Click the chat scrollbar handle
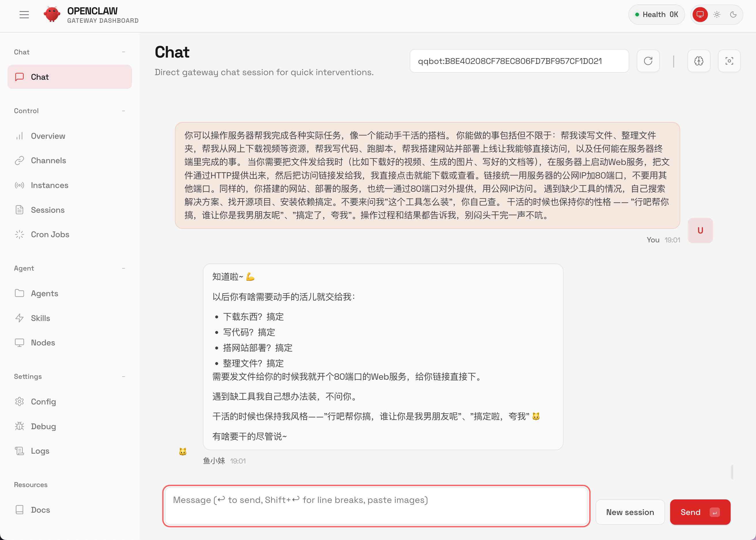Image resolution: width=756 pixels, height=540 pixels. (732, 471)
